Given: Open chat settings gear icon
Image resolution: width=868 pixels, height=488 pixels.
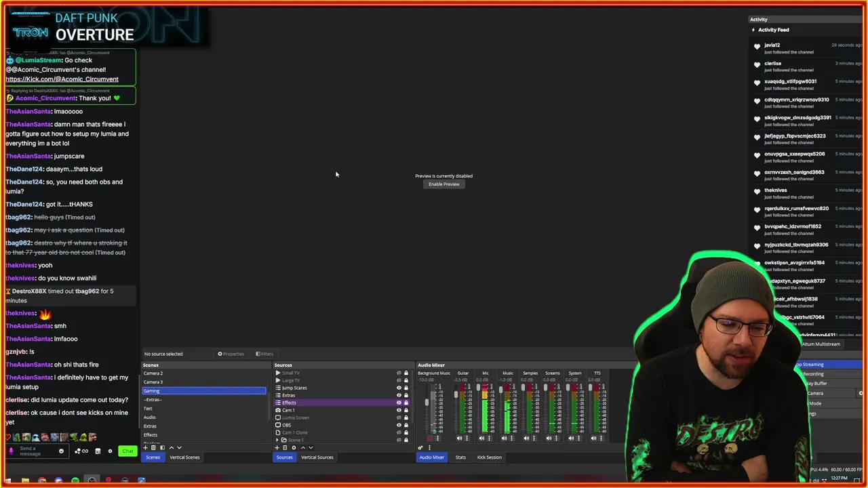Looking at the screenshot, I should [x=110, y=451].
